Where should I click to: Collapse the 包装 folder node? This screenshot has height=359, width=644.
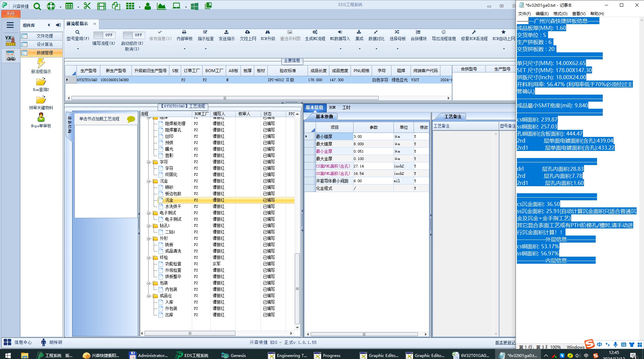point(149,283)
